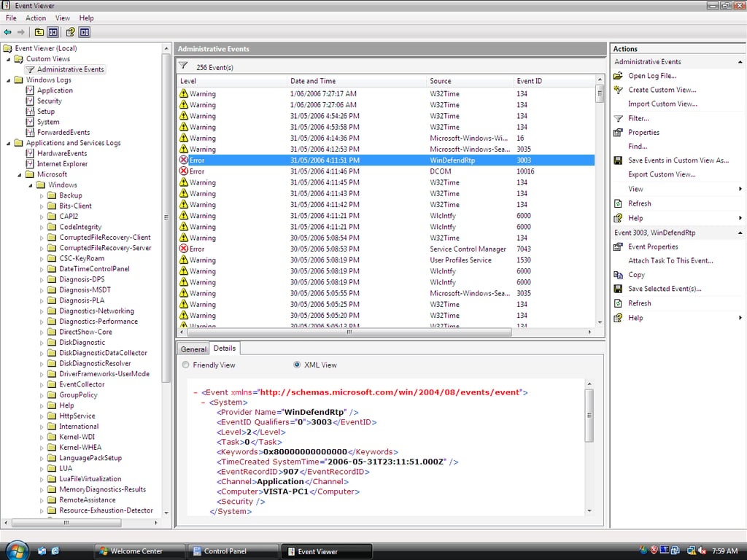Click the Forward arrow toolbar icon

coord(20,32)
